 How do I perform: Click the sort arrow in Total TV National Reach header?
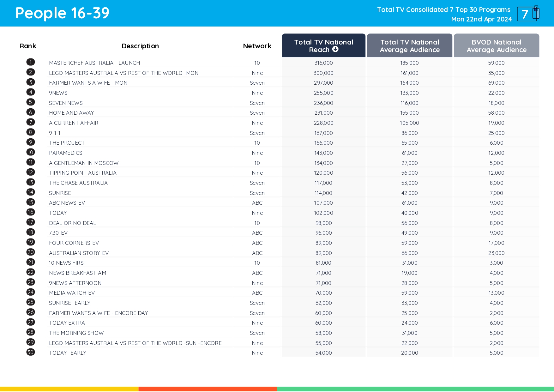(x=335, y=49)
